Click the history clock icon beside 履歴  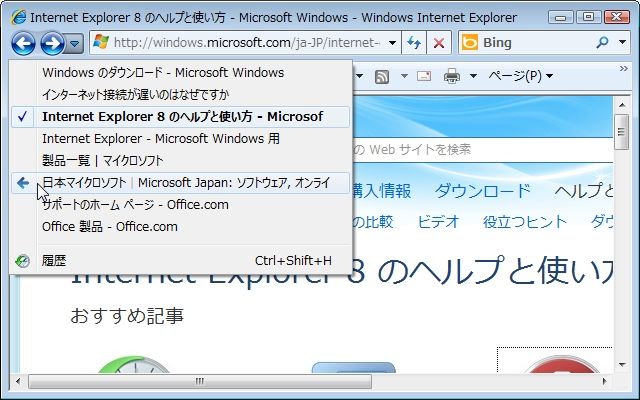pos(22,261)
